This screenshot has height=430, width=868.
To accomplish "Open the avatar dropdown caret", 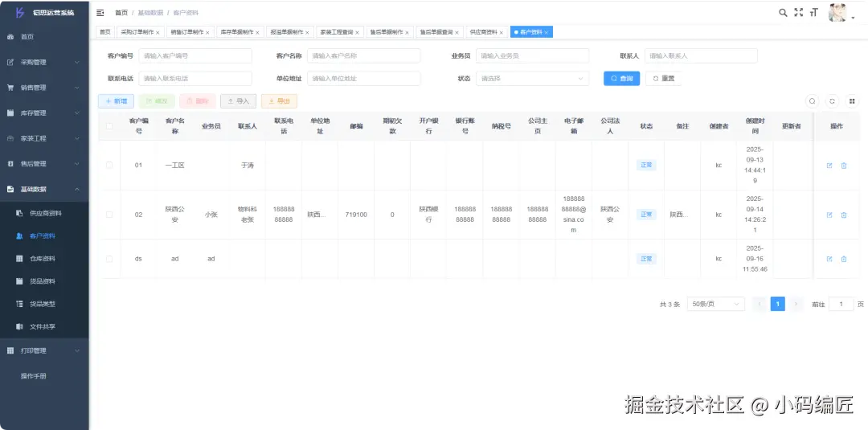I will 853,18.
